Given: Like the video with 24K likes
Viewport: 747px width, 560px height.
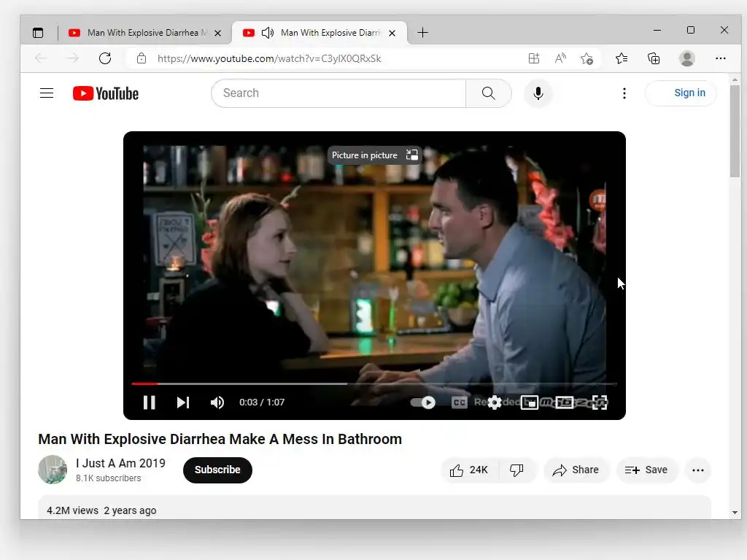Looking at the screenshot, I should (x=470, y=470).
